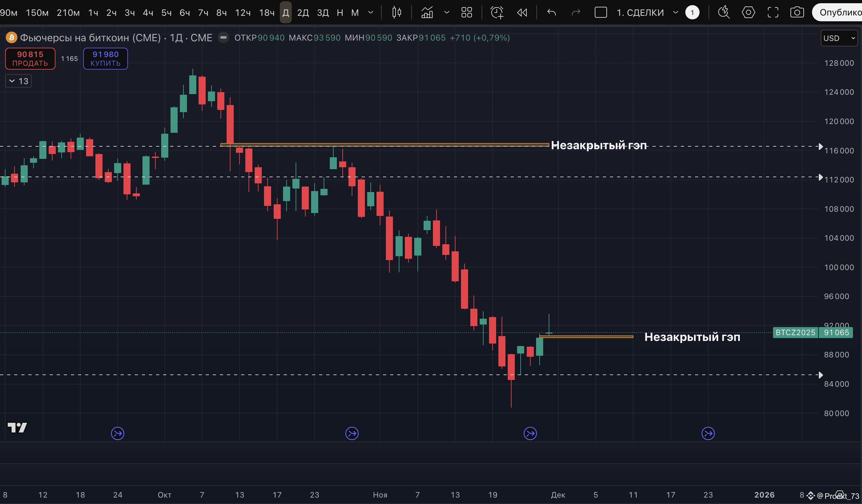Switch to the weekly Н timeframe
Image resolution: width=862 pixels, height=504 pixels.
coord(340,13)
